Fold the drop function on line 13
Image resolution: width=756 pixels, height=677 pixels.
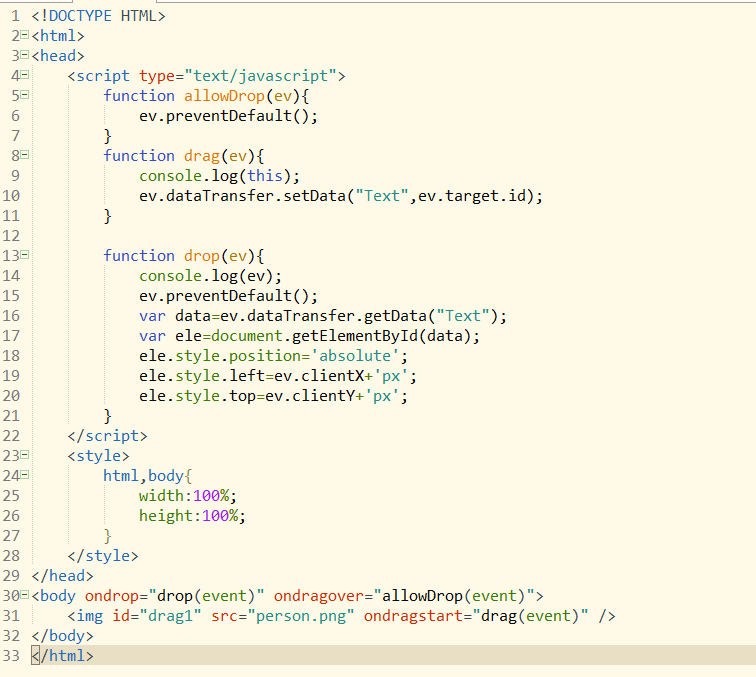[25, 256]
